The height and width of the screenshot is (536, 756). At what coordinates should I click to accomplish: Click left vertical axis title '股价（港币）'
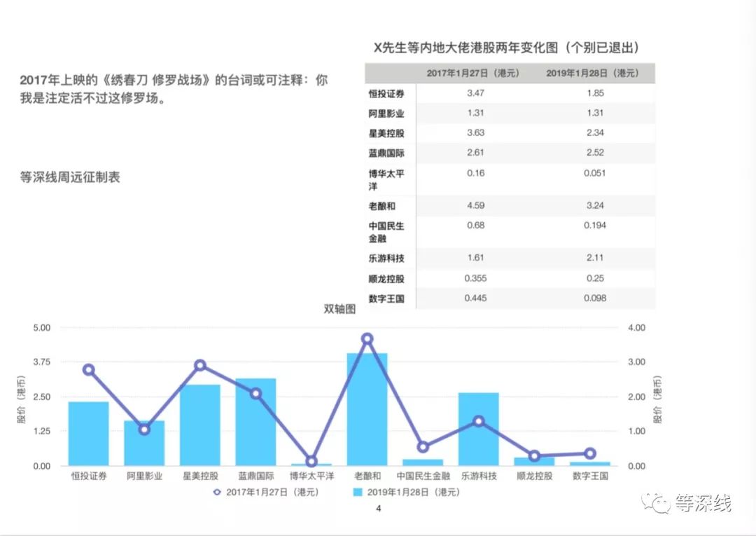[x=21, y=399]
